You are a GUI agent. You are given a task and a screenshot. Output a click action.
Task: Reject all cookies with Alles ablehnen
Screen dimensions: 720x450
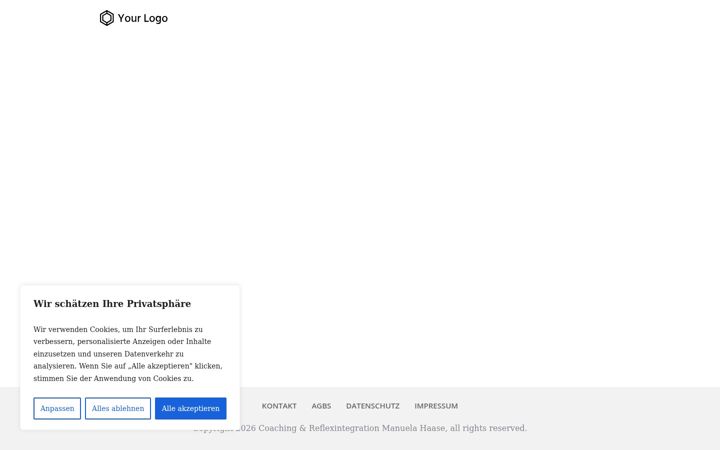coord(118,408)
